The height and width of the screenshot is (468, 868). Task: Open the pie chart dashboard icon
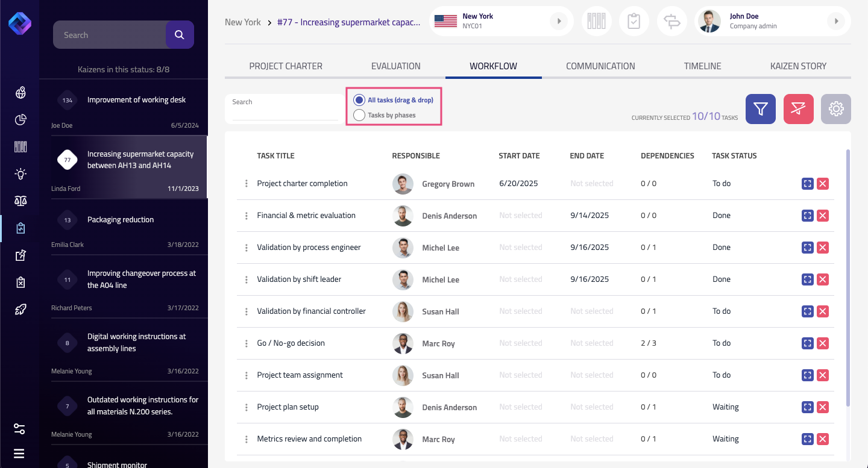20,120
